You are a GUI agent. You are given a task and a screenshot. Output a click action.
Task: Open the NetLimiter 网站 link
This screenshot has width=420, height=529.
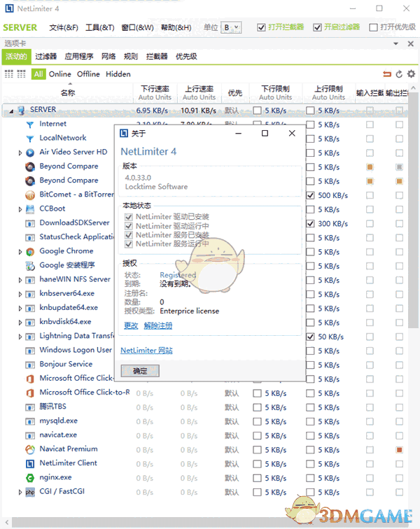point(146,351)
